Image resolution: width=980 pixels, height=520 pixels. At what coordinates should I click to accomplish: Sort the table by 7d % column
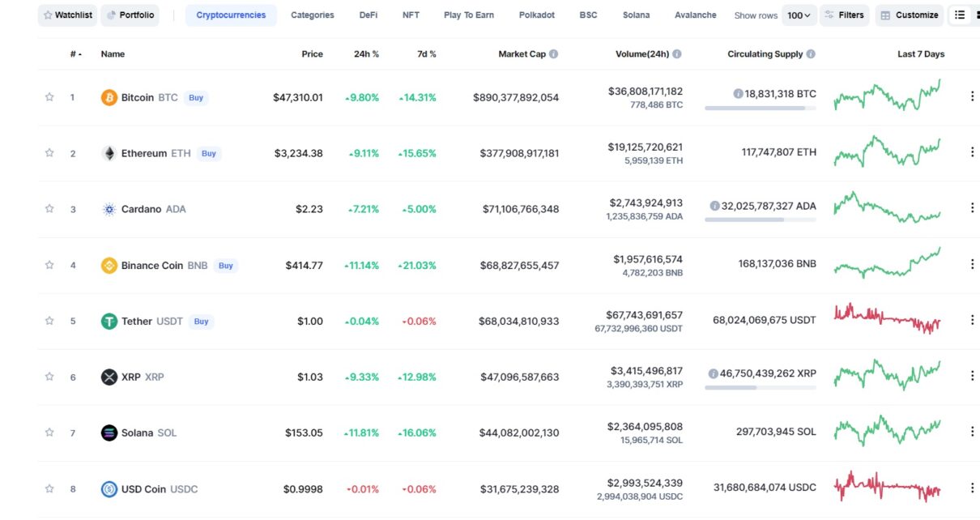427,54
